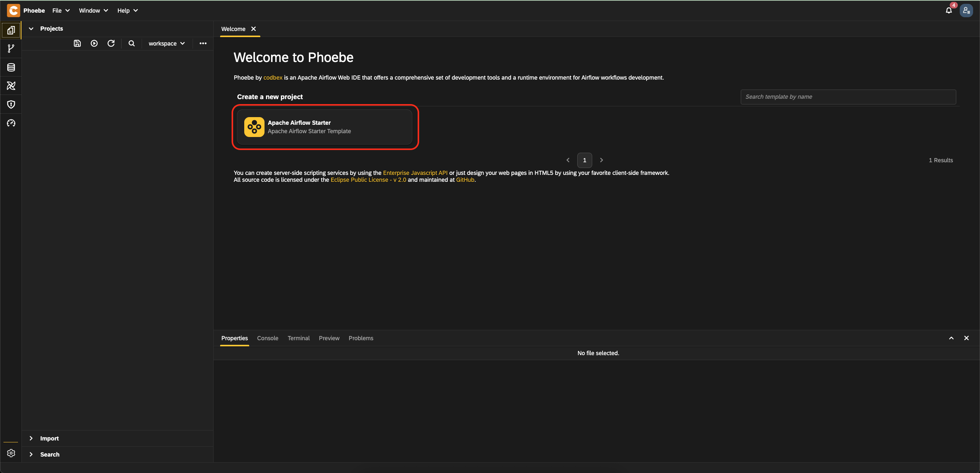980x473 pixels.
Task: Select the Apache Airflow Starter template
Action: tap(325, 127)
